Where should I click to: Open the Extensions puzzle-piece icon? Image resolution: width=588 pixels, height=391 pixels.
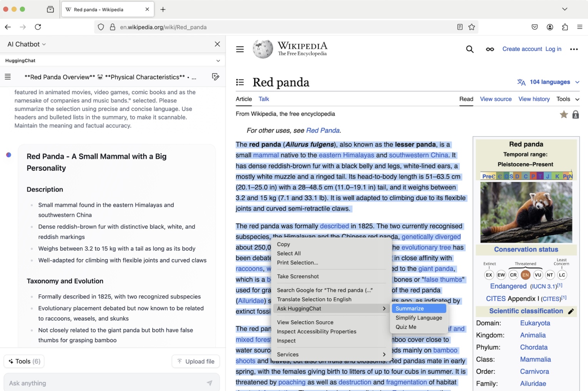coord(565,27)
